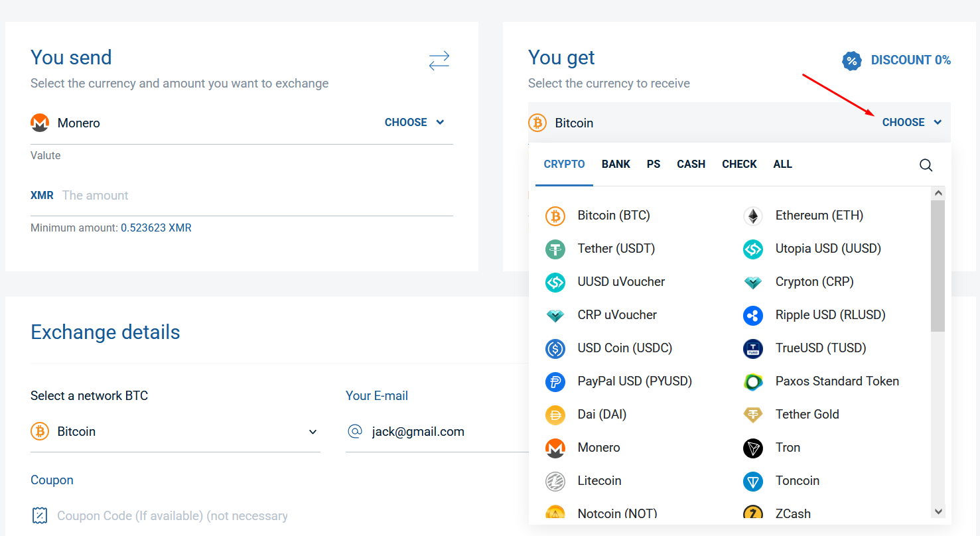Select TrueUSD (TUSD) text entry

821,348
